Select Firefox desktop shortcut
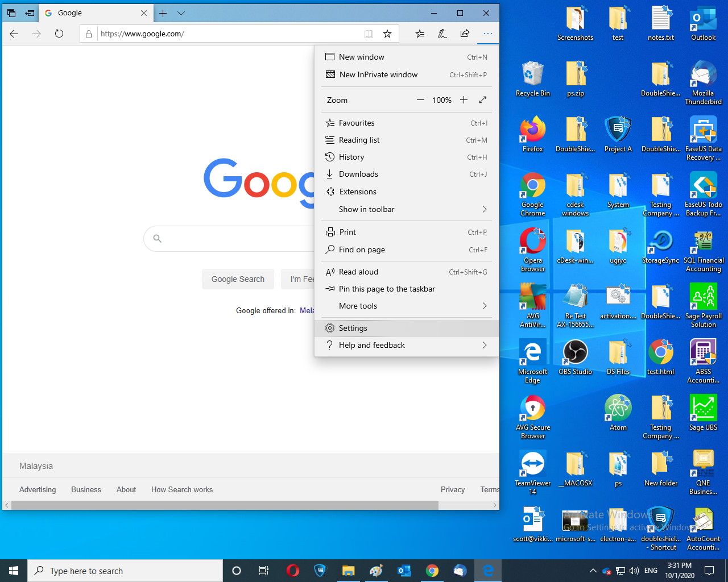Image resolution: width=728 pixels, height=582 pixels. 533,135
